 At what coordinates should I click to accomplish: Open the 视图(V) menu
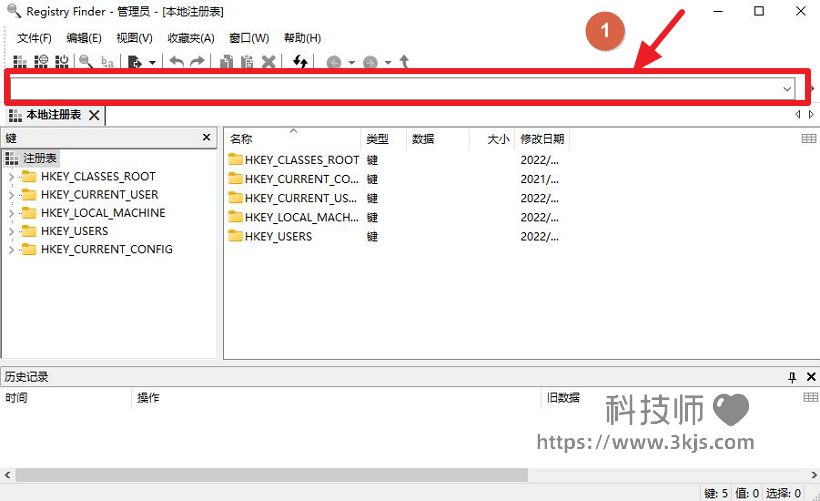point(134,38)
